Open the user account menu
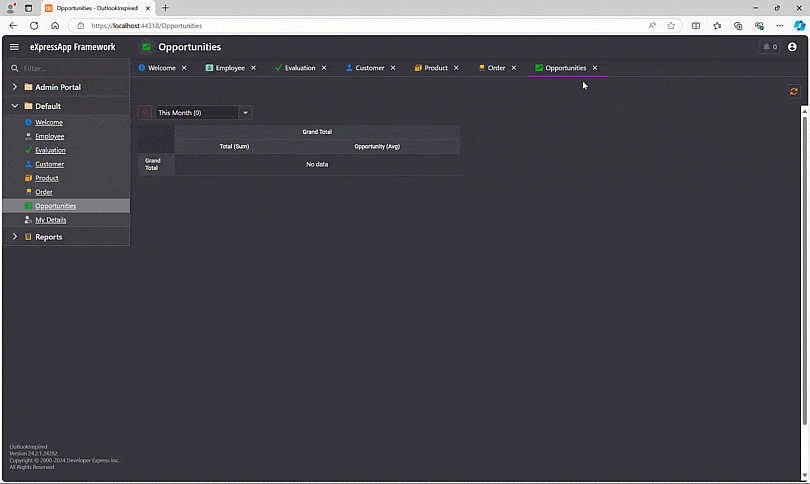Viewport: 810px width, 484px height. tap(792, 47)
